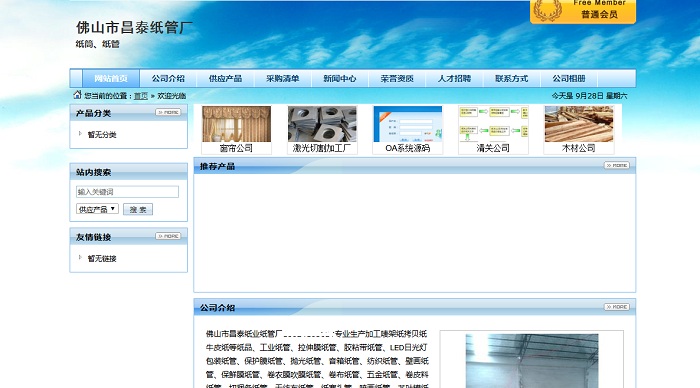The width and height of the screenshot is (700, 388).
Task: Open the 窗帘公司 ad thumbnail
Action: 236,130
